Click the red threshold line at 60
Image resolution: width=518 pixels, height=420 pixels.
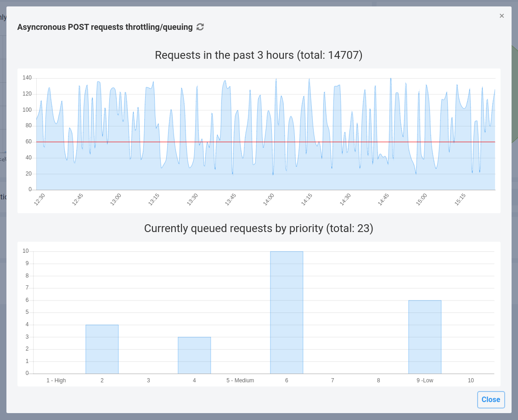pos(265,142)
